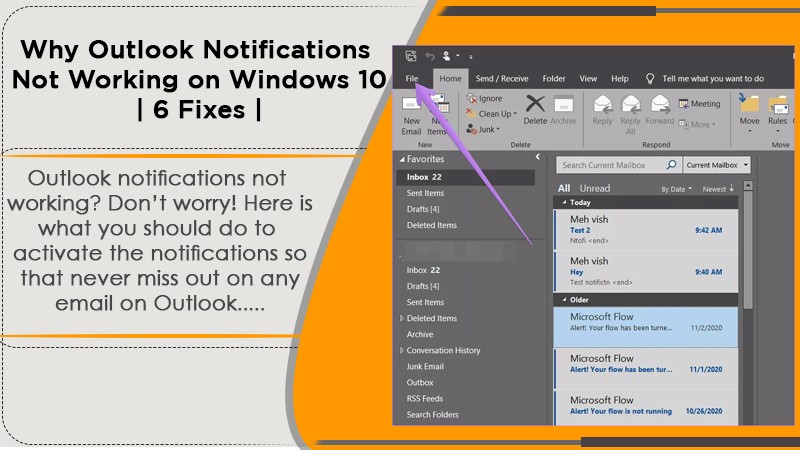Image resolution: width=800 pixels, height=450 pixels.
Task: Switch to the Home ribbon tab
Action: coord(451,79)
